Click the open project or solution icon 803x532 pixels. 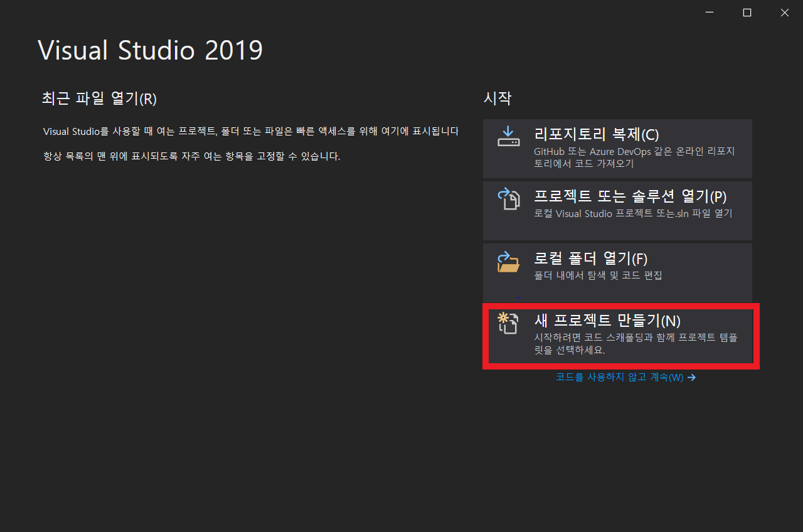509,198
